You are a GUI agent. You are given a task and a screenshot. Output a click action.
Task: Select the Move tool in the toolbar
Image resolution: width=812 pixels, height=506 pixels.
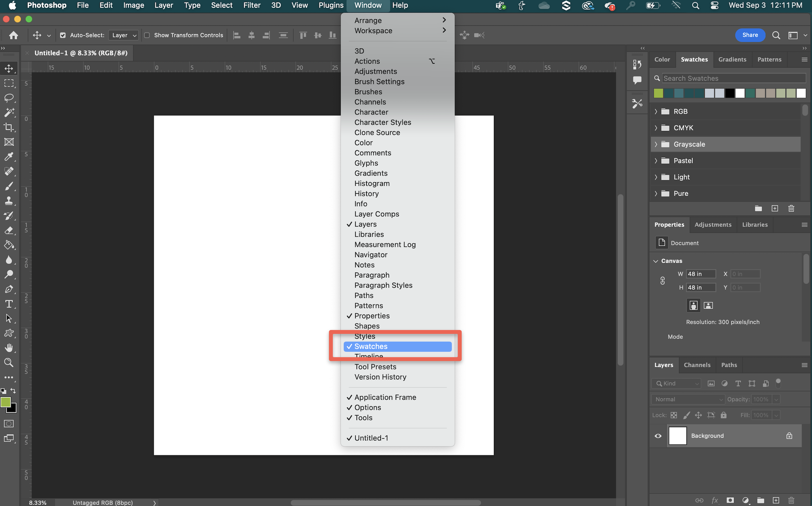(x=9, y=68)
